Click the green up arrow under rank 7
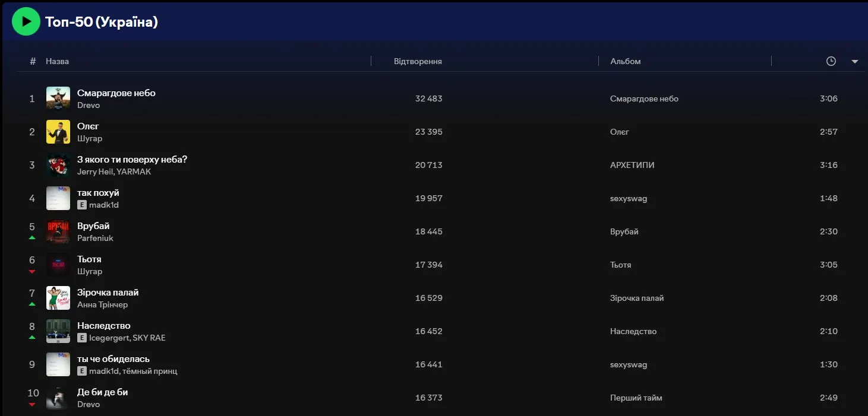The width and height of the screenshot is (868, 416). click(x=32, y=304)
